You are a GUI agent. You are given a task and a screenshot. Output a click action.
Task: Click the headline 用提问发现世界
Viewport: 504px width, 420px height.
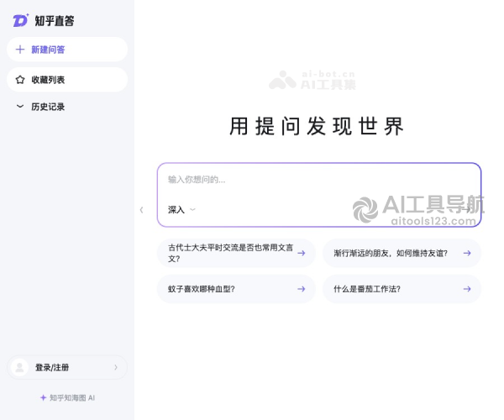[x=317, y=126]
